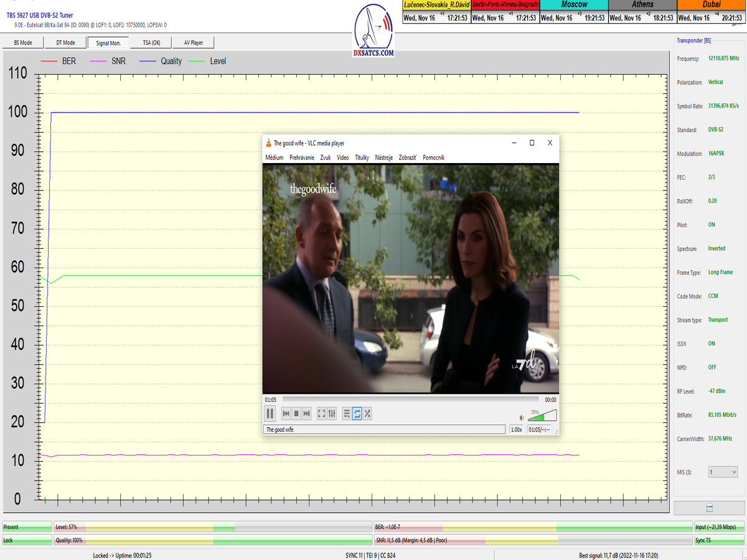747x560 pixels.
Task: Open the Nástroje menu in VLC
Action: pos(383,158)
